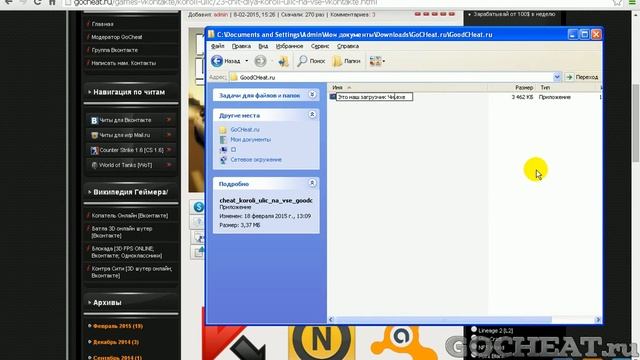Bookmark the page with the star icon

tap(617, 2)
